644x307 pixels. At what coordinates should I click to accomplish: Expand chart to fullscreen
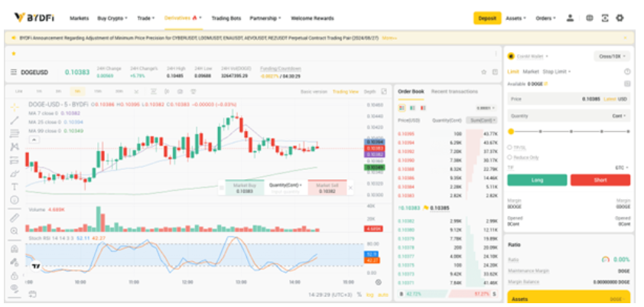384,91
